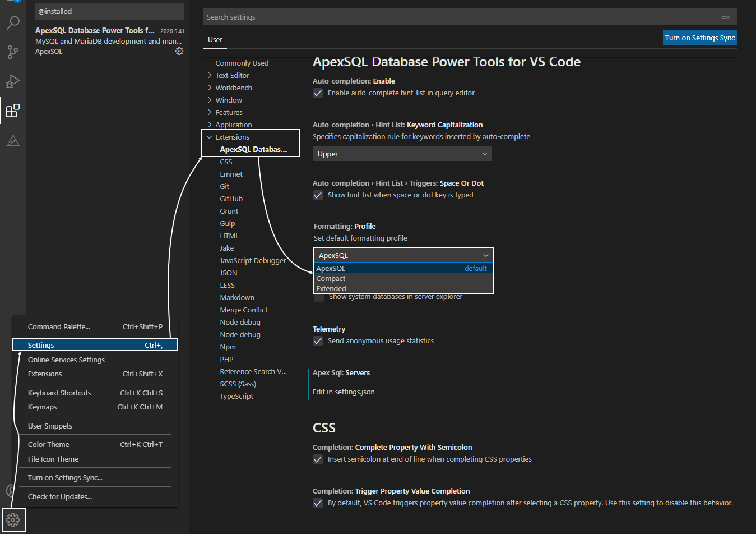This screenshot has height=534, width=756.
Task: Choose the Compact formatting profile
Action: 403,279
